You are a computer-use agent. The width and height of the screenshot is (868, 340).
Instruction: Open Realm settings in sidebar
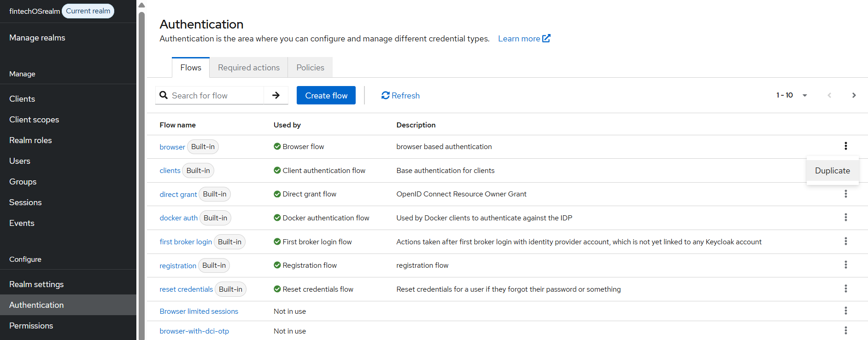pos(36,284)
